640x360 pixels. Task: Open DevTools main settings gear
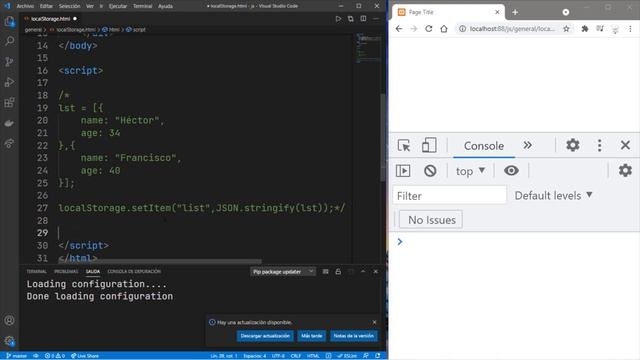coord(573,145)
